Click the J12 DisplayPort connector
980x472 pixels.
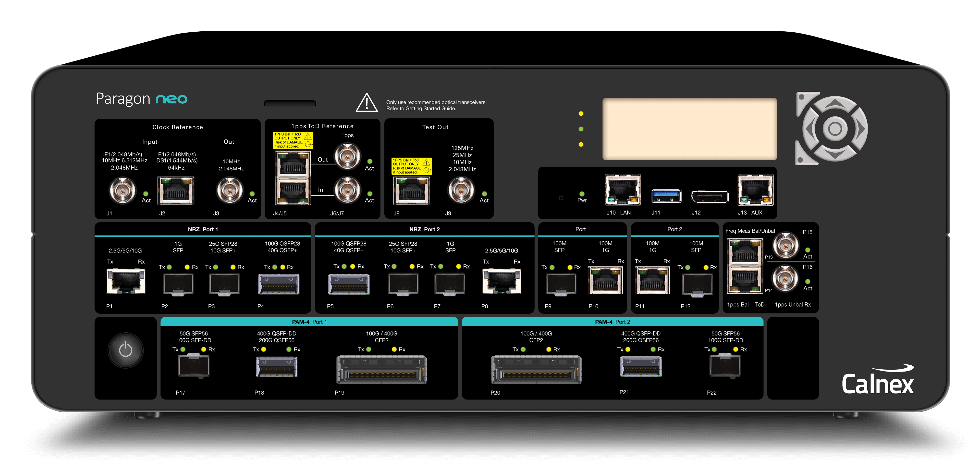pos(710,196)
